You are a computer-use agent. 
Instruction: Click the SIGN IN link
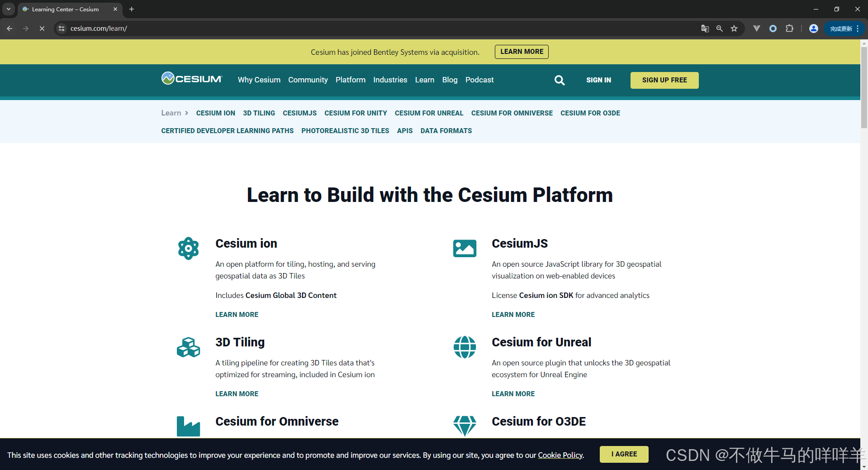click(598, 80)
